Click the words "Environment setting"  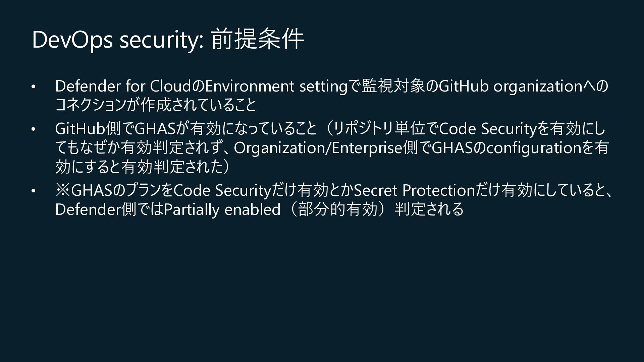(276, 86)
